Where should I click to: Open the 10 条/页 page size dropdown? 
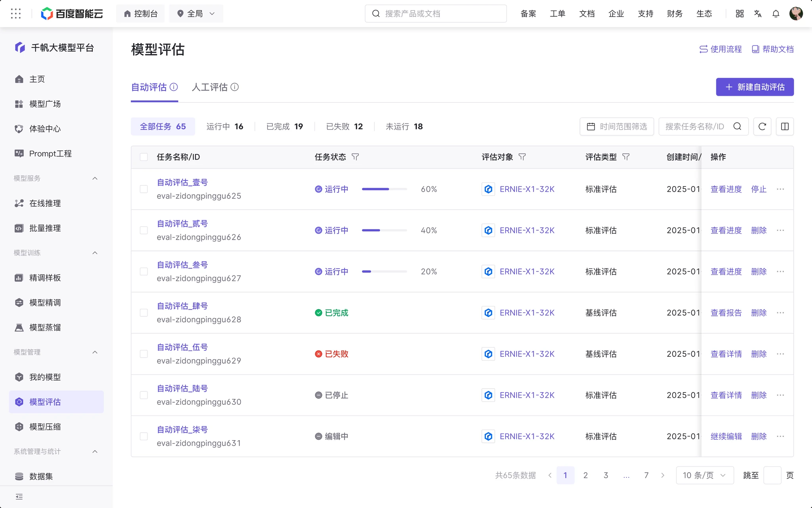[x=705, y=475]
